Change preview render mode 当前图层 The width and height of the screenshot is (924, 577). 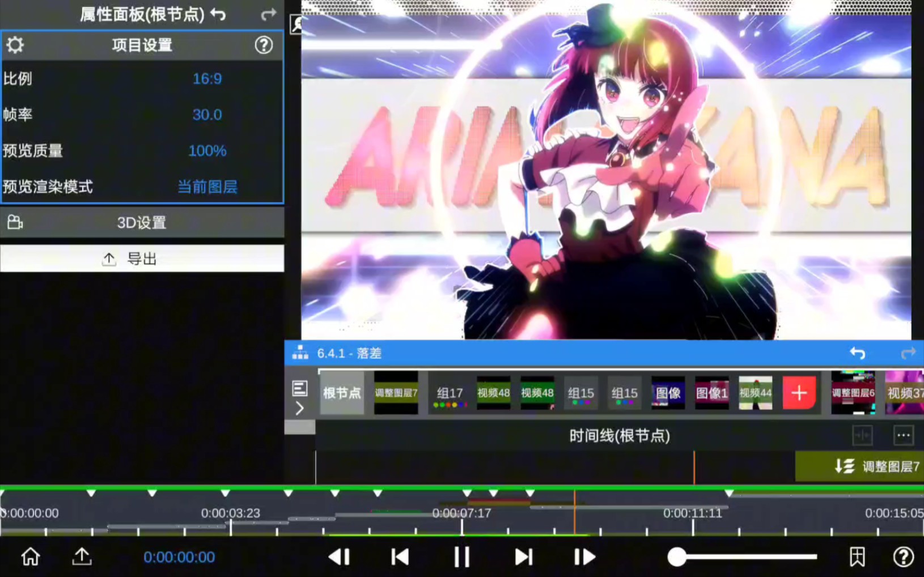pos(207,186)
